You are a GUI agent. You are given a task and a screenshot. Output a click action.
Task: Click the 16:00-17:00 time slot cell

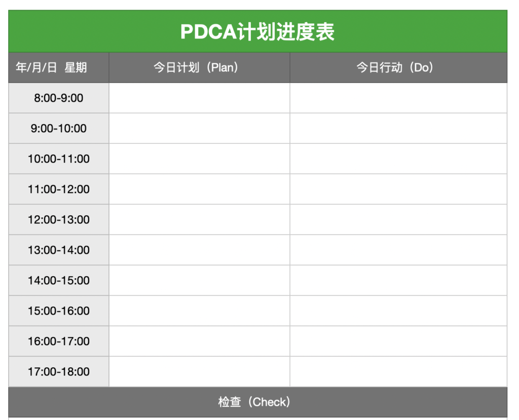click(x=58, y=341)
